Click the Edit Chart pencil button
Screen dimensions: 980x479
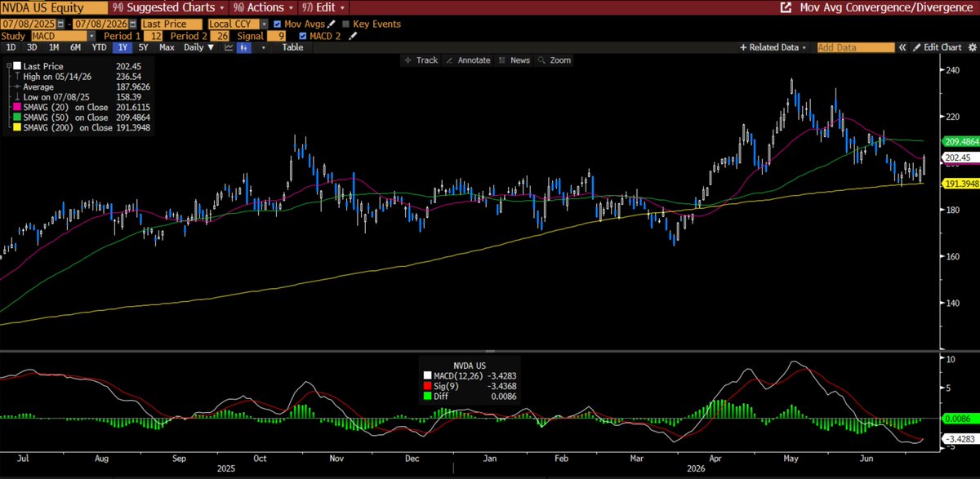pyautogui.click(x=937, y=47)
